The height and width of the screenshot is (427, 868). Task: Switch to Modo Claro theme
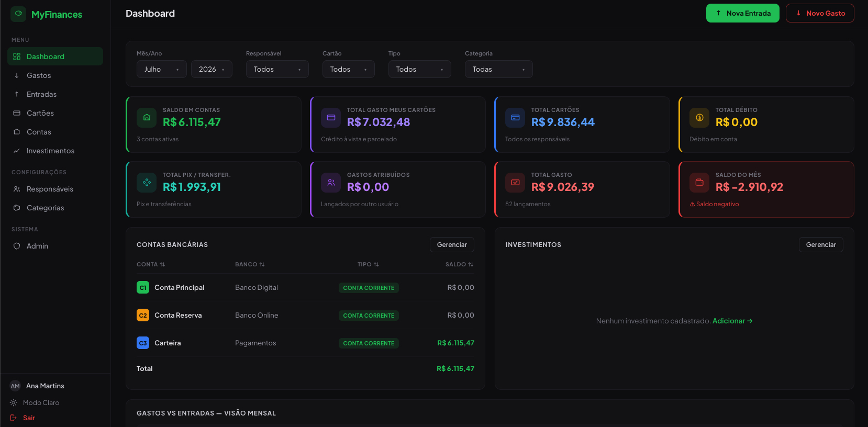click(35, 402)
